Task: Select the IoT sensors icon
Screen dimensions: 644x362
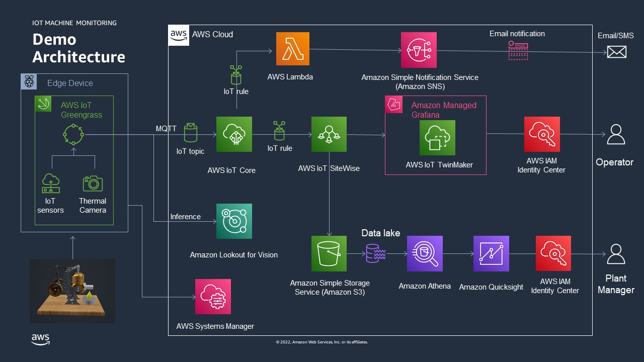Action: tap(50, 184)
